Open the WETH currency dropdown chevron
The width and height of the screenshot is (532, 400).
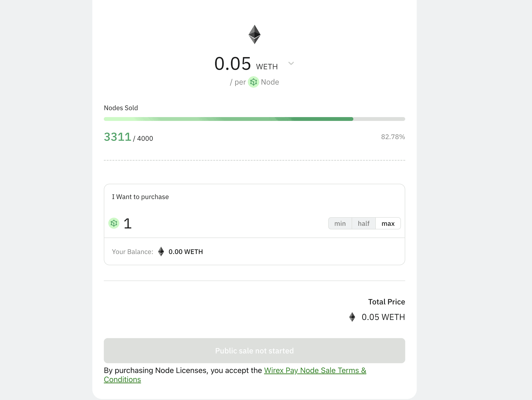coord(291,63)
